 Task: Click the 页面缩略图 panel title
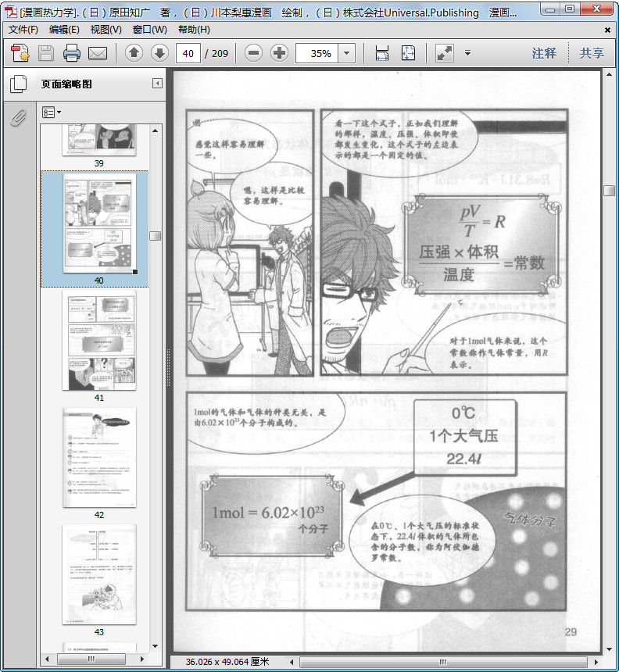(x=66, y=84)
